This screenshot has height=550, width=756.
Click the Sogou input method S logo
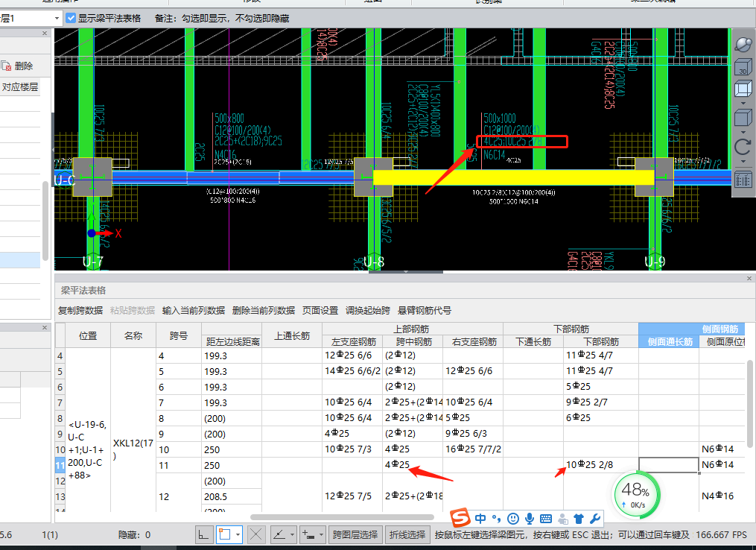(x=460, y=517)
